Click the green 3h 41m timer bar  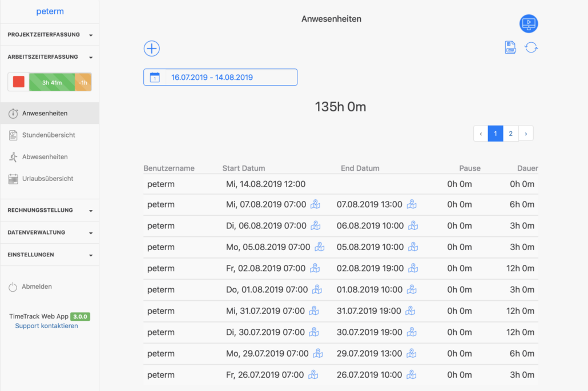(x=52, y=82)
